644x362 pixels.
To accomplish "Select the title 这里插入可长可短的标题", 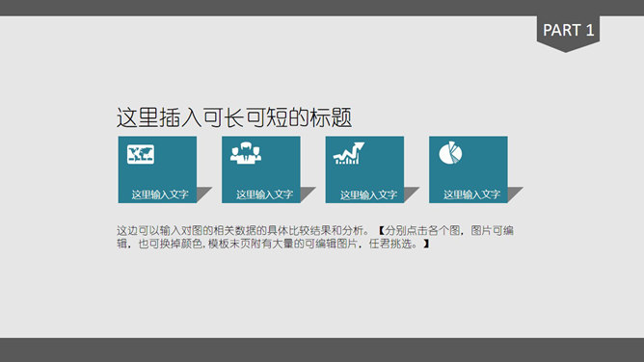I will (x=234, y=117).
